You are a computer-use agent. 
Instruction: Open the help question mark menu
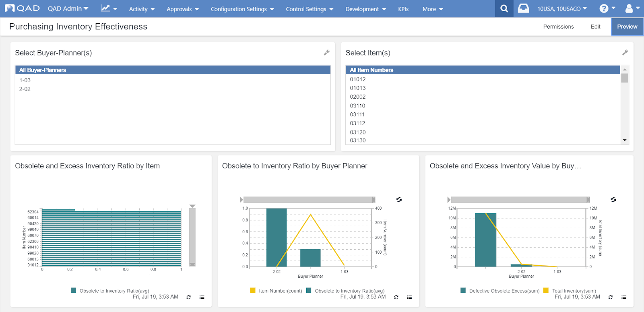(x=607, y=8)
